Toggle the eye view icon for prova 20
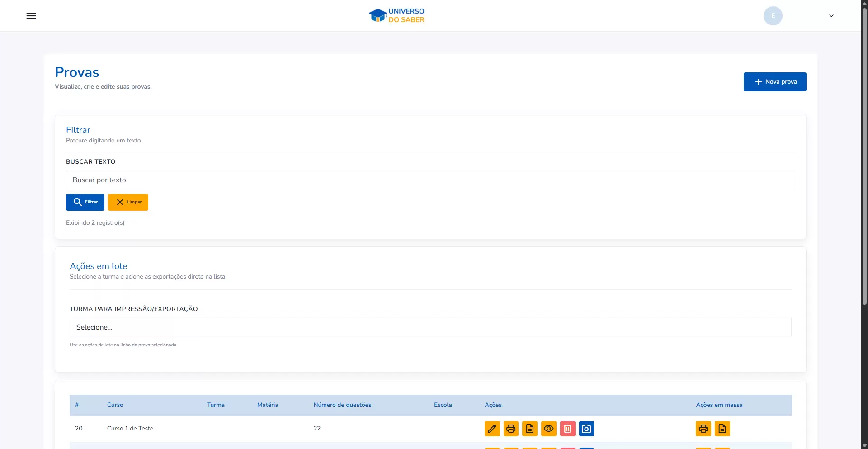Image resolution: width=868 pixels, height=449 pixels. [548, 429]
